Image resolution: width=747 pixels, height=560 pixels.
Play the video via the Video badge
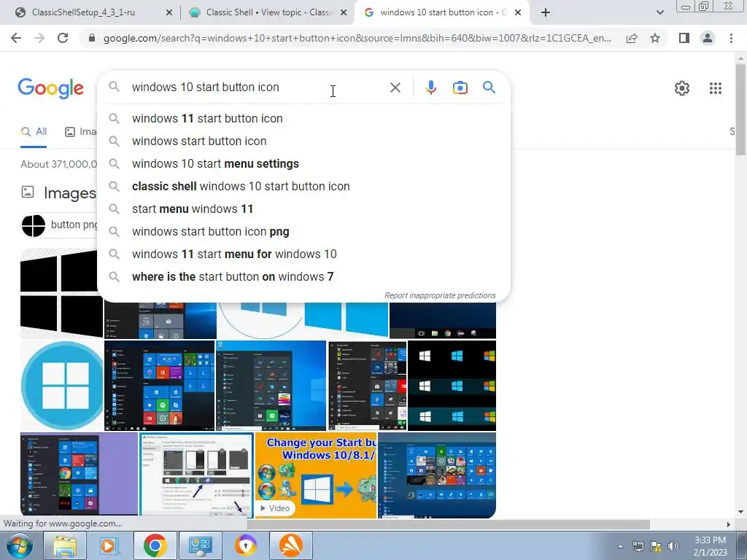click(x=275, y=508)
